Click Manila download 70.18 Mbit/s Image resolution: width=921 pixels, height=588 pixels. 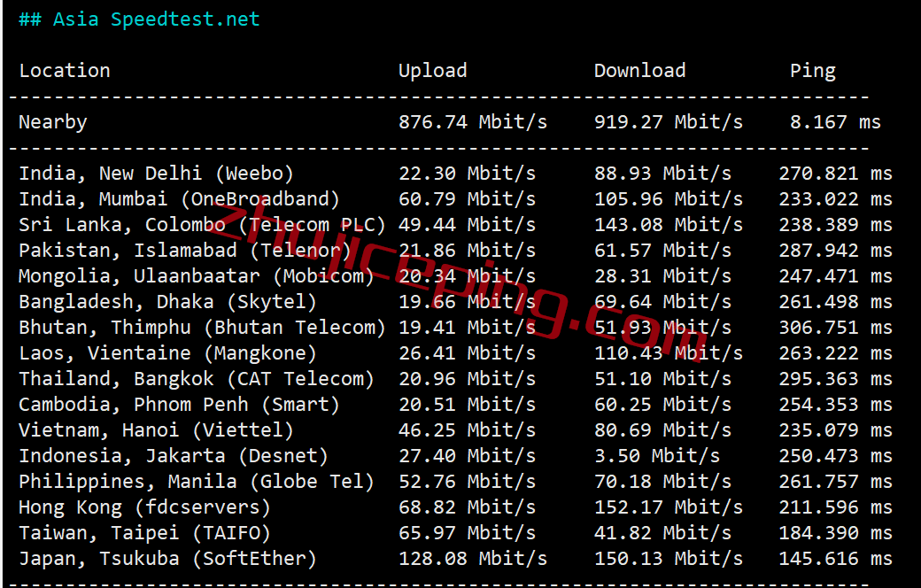click(662, 482)
